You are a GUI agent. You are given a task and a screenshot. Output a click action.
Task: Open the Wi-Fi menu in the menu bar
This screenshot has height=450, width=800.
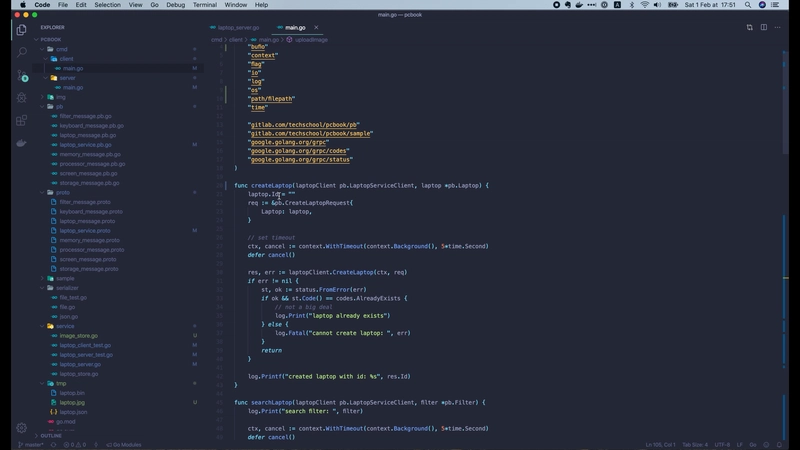pyautogui.click(x=644, y=5)
